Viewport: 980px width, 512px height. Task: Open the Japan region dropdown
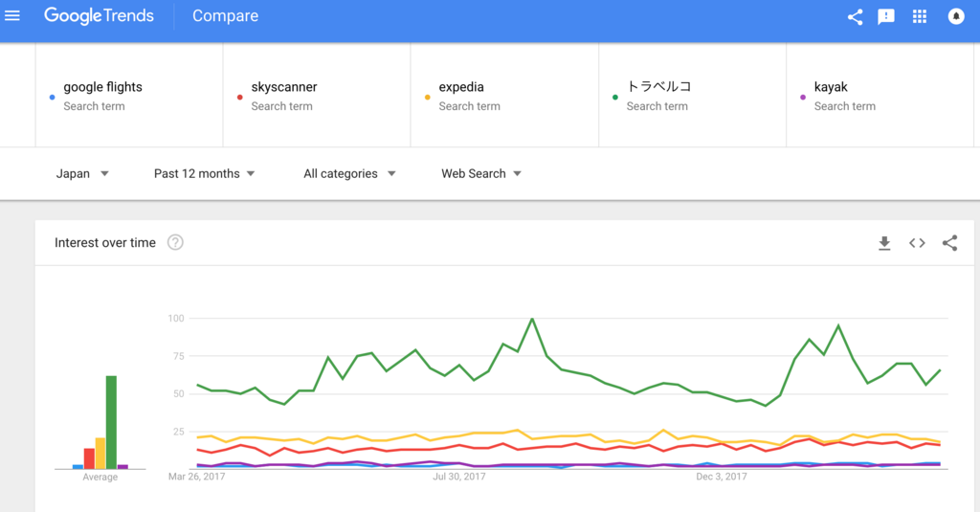82,174
